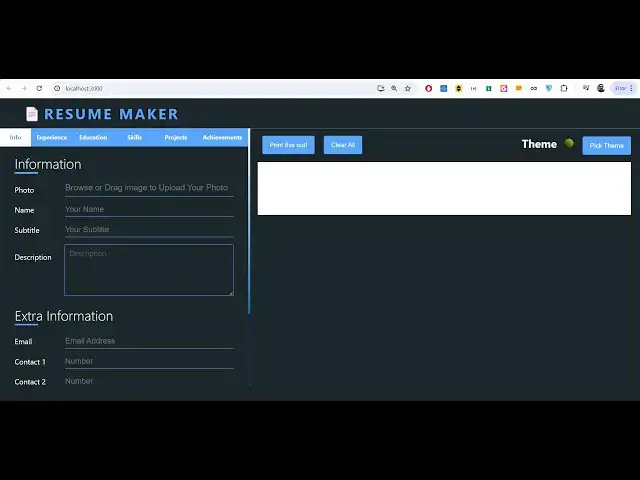Image resolution: width=640 pixels, height=480 pixels.
Task: Open the Projects tab
Action: 176,138
